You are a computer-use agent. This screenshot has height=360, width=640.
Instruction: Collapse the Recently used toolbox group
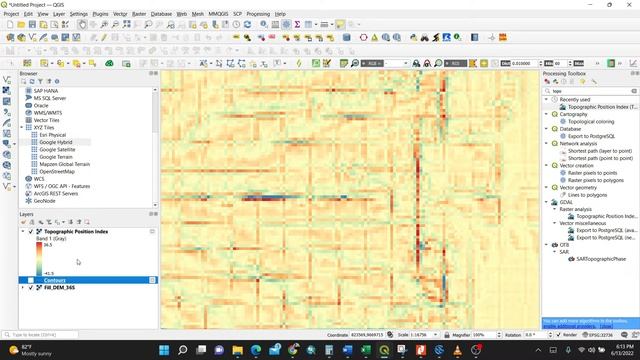546,100
